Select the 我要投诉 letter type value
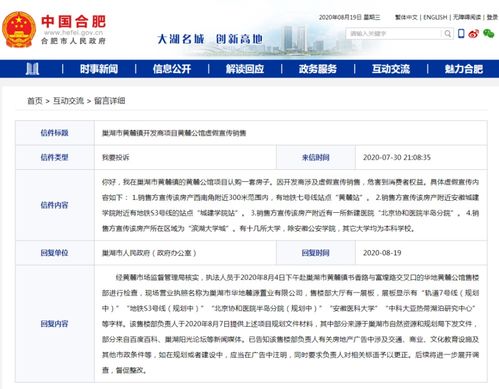Image resolution: width=499 pixels, height=389 pixels. [116, 157]
